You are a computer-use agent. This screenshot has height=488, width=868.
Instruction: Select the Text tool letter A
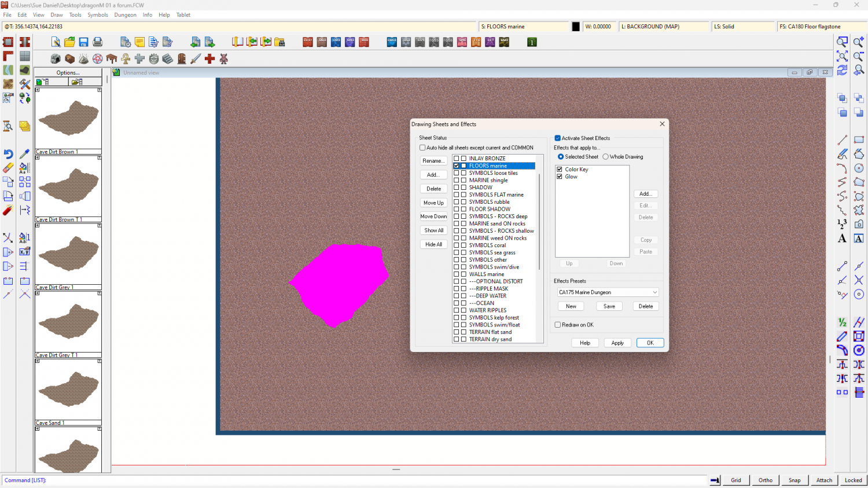click(x=842, y=239)
